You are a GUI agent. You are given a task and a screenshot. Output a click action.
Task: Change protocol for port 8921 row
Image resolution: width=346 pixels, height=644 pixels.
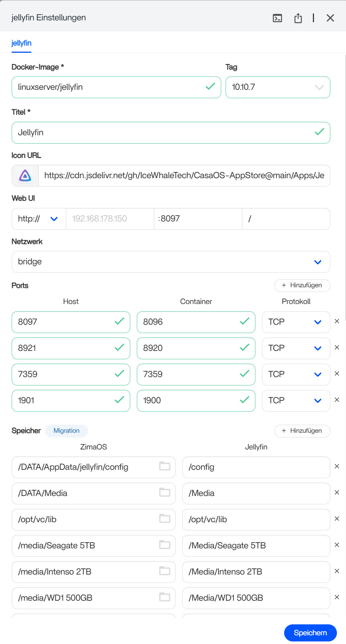coord(295,348)
